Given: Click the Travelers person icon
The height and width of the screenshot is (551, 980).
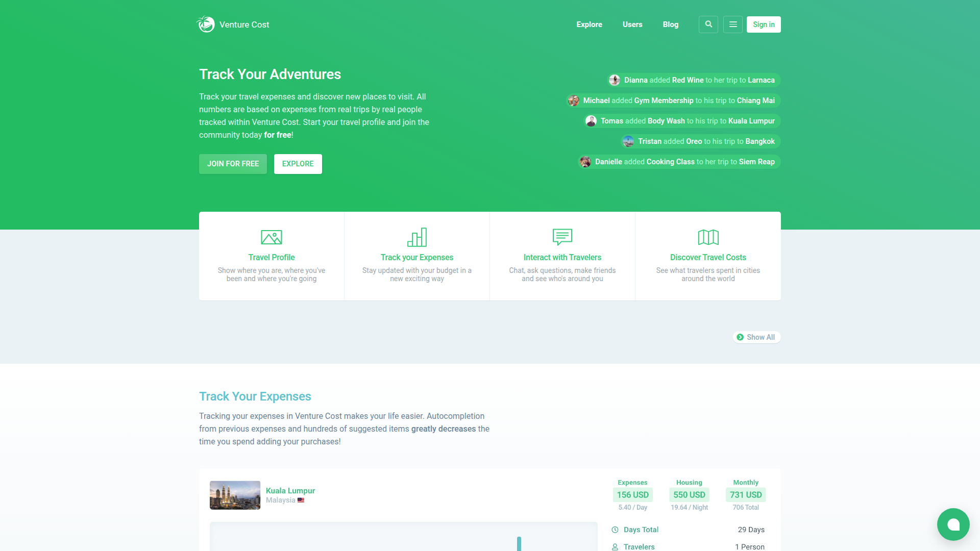Looking at the screenshot, I should (615, 547).
